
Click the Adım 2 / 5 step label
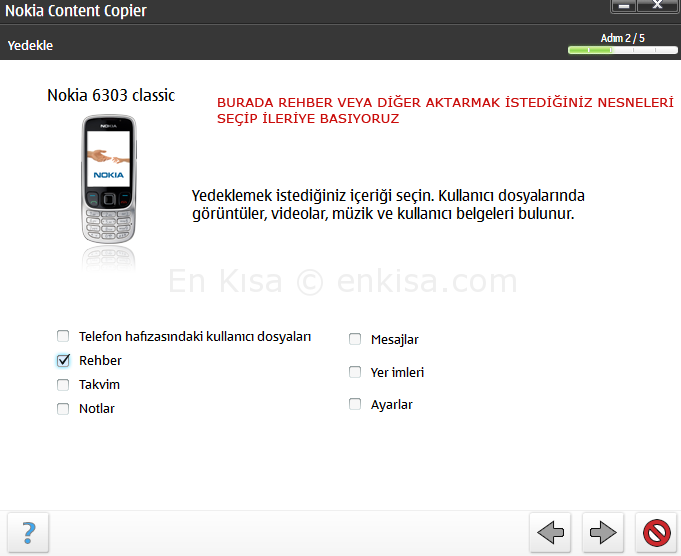(x=622, y=38)
